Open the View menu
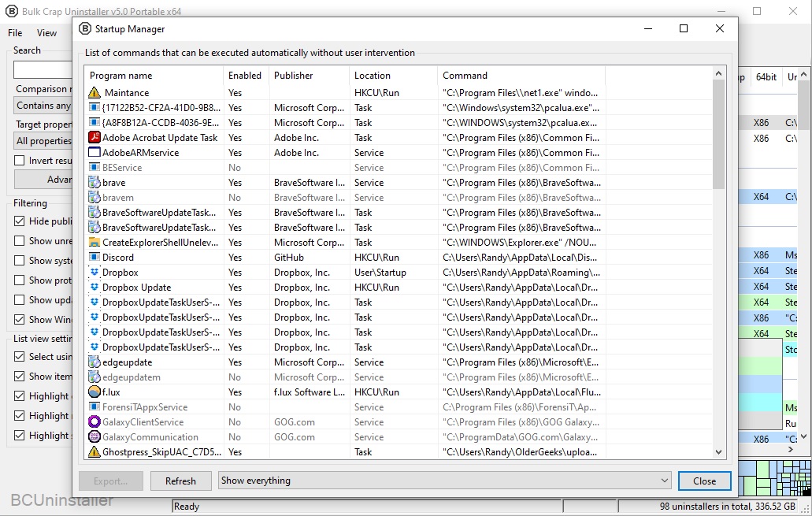This screenshot has width=812, height=516. (x=46, y=33)
